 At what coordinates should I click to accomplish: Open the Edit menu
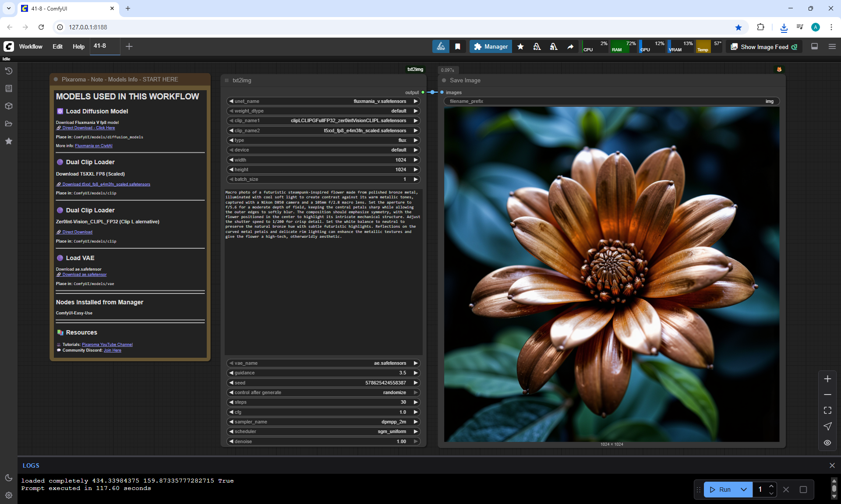point(57,46)
